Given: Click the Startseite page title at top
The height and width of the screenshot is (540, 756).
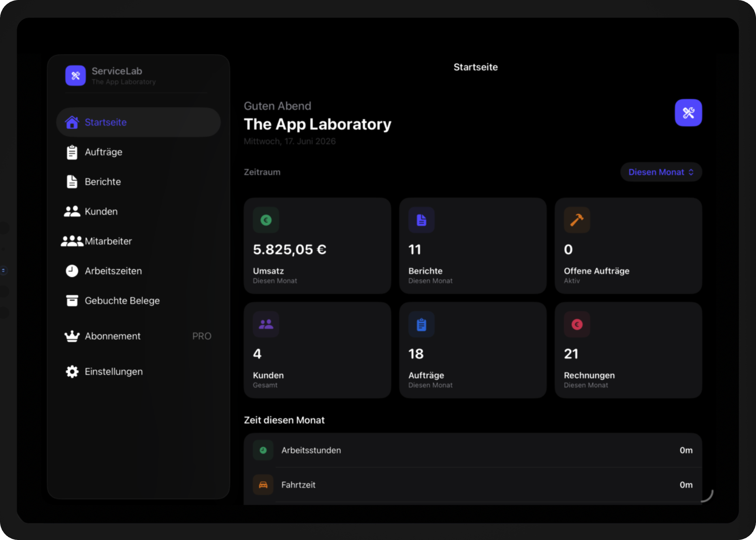Looking at the screenshot, I should [x=476, y=67].
